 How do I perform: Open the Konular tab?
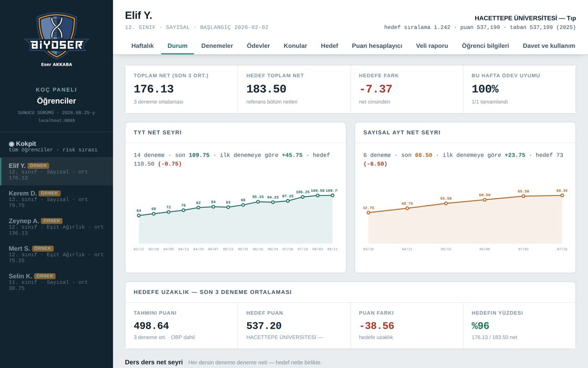tap(295, 46)
